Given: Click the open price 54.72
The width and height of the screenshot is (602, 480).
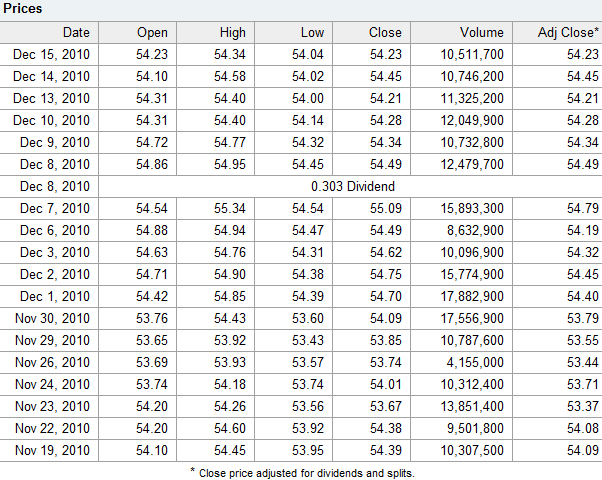Looking at the screenshot, I should coord(152,142).
